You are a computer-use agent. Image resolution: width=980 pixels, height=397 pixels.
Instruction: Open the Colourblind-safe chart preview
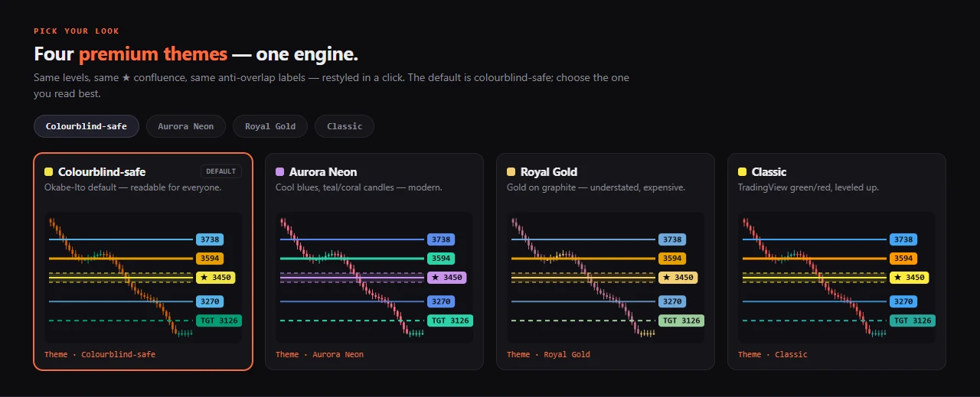[x=143, y=278]
